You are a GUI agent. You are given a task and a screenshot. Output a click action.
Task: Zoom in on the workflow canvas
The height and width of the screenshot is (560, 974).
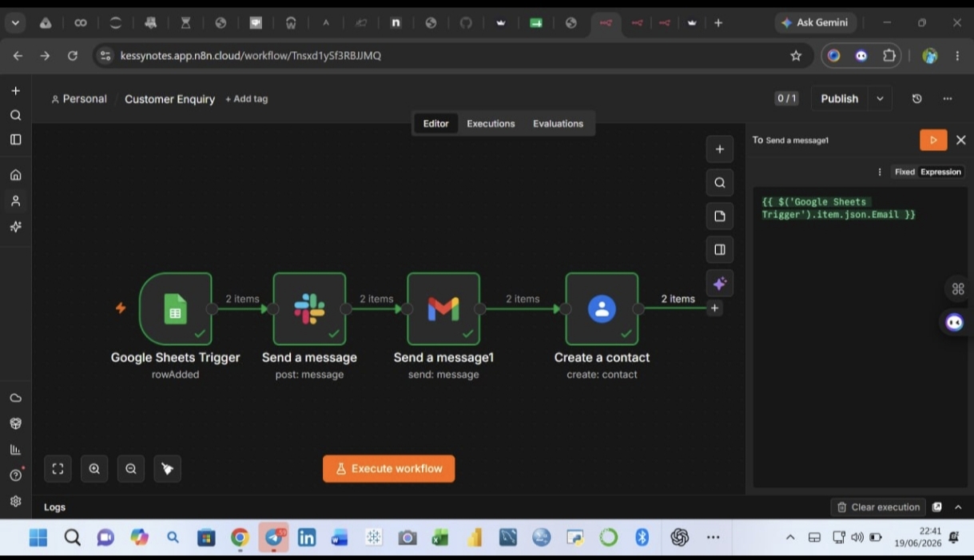point(94,469)
